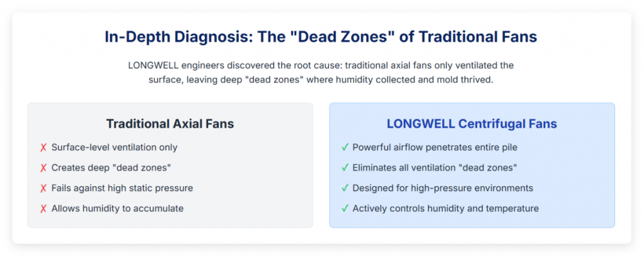
Task: Select the In-Depth Diagnosis main heading
Action: pyautogui.click(x=321, y=37)
